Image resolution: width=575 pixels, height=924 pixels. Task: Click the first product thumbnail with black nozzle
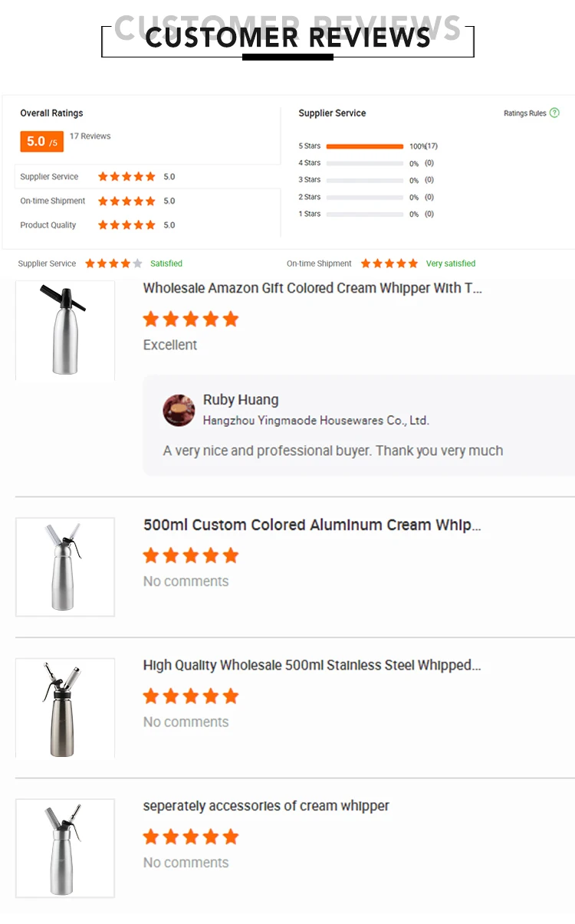(x=65, y=330)
